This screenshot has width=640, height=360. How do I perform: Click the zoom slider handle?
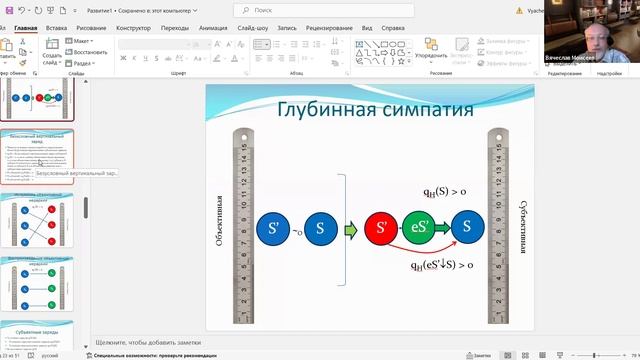click(x=594, y=356)
